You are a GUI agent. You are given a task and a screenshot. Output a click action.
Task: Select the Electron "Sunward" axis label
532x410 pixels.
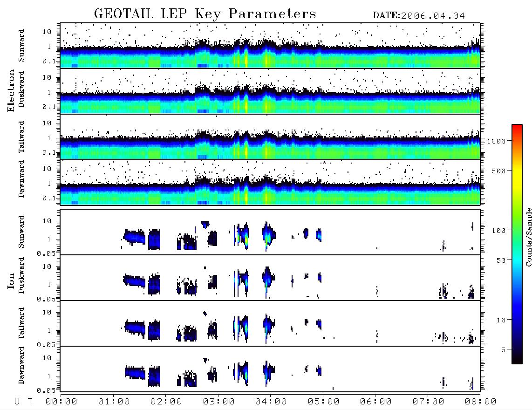pos(21,46)
